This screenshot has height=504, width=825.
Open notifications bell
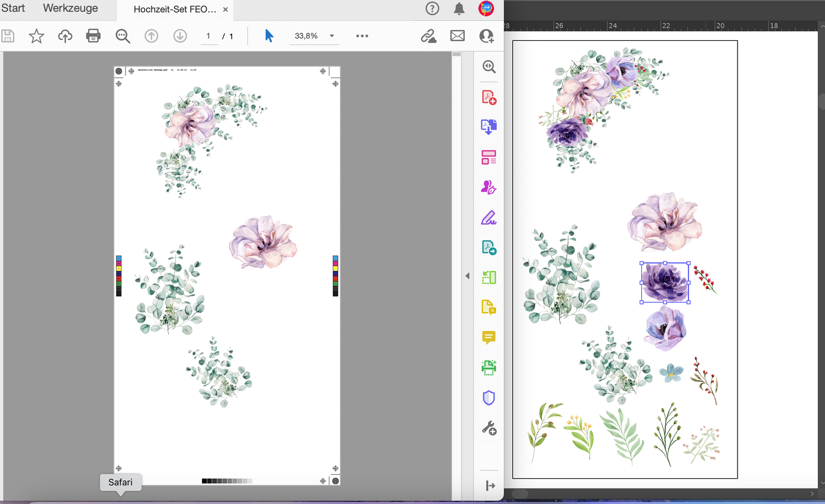click(x=459, y=9)
